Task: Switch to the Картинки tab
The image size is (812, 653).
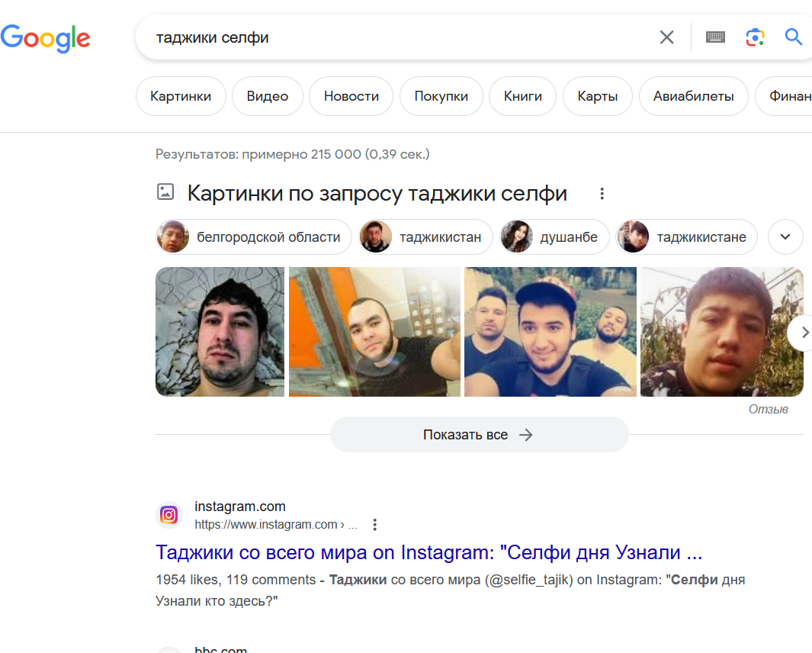Action: 181,96
